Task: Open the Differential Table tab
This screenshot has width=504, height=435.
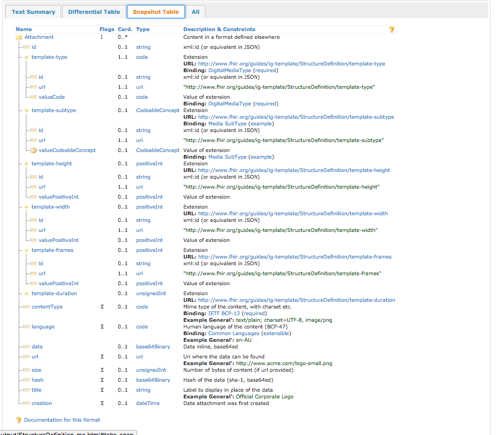Action: coord(94,12)
